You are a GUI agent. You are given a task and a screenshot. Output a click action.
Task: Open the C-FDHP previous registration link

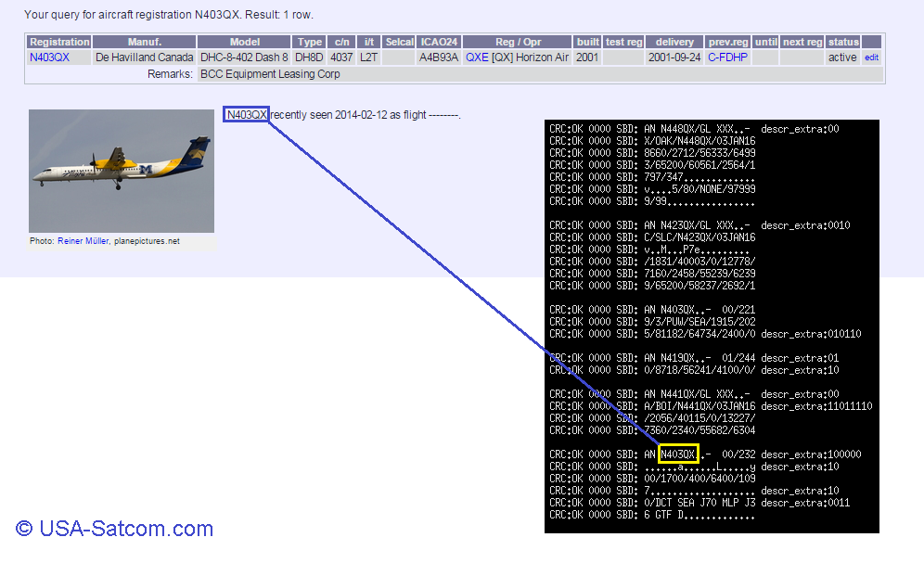[727, 58]
